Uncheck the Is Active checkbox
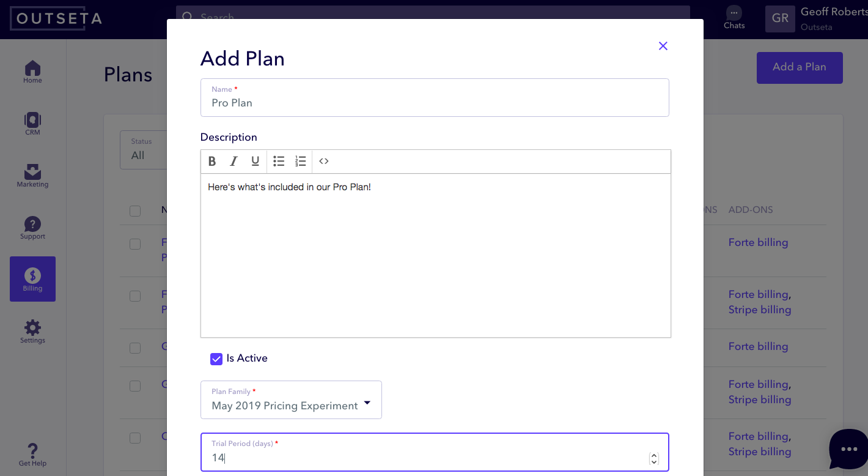The height and width of the screenshot is (476, 868). [x=216, y=359]
